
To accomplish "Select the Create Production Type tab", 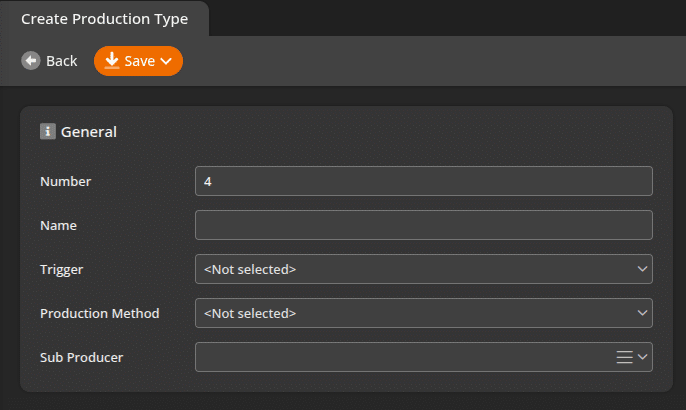I will (104, 19).
